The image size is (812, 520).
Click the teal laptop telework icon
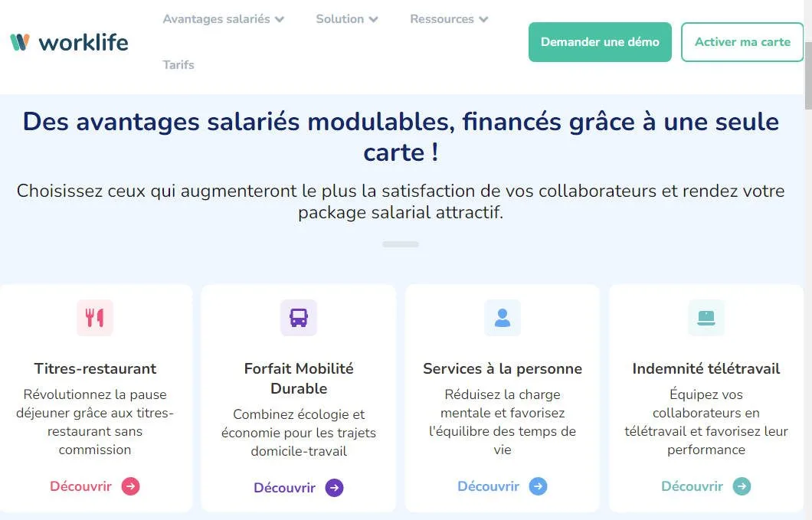[x=706, y=318]
